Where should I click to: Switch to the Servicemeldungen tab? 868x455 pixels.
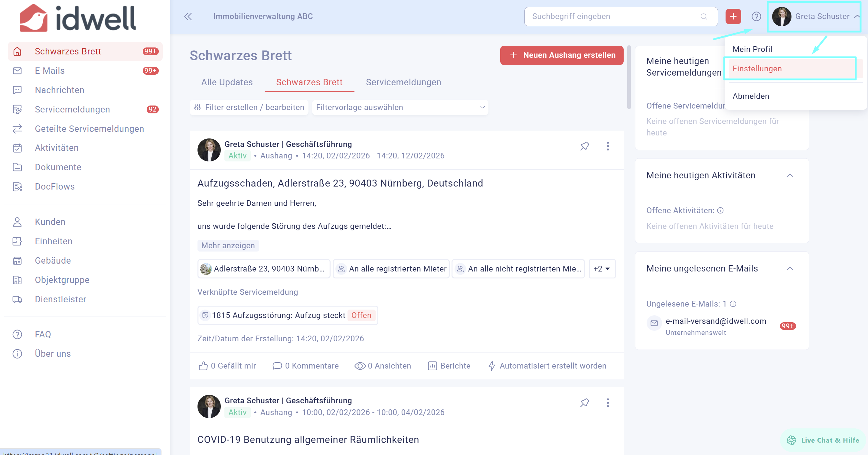pos(403,82)
